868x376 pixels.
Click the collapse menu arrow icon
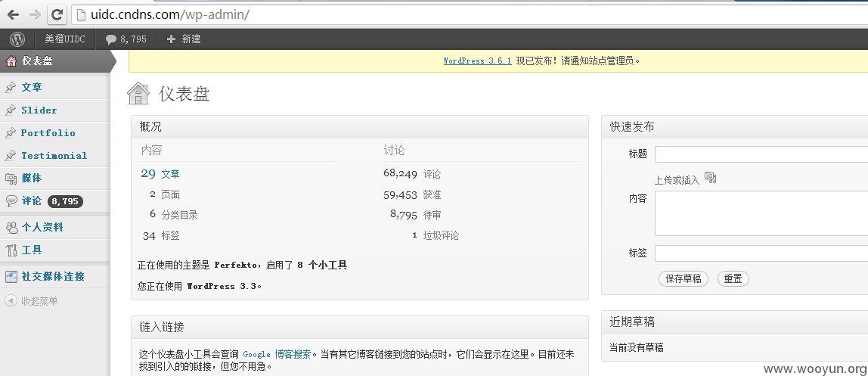(11, 301)
